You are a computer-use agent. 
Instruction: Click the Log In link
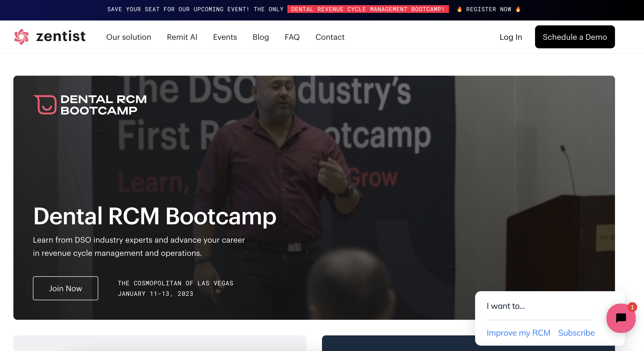[x=511, y=37]
